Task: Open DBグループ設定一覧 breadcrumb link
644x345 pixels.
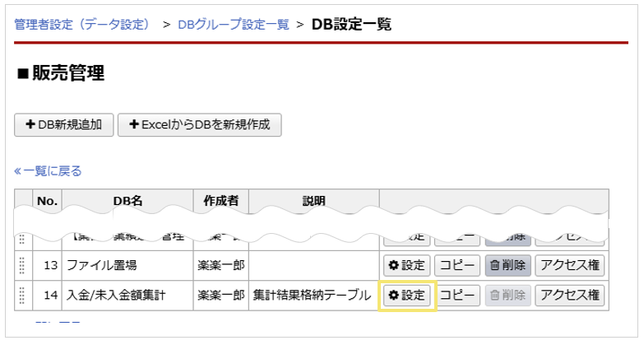Action: tap(233, 24)
